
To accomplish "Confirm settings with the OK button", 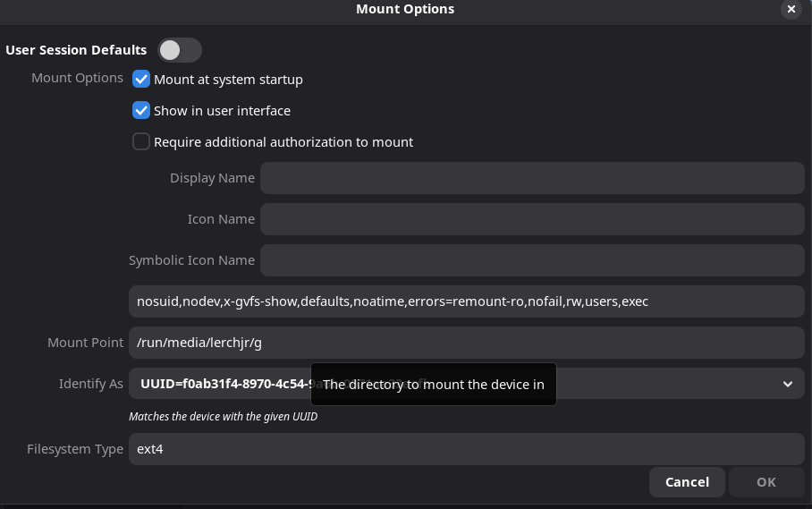I will click(766, 482).
